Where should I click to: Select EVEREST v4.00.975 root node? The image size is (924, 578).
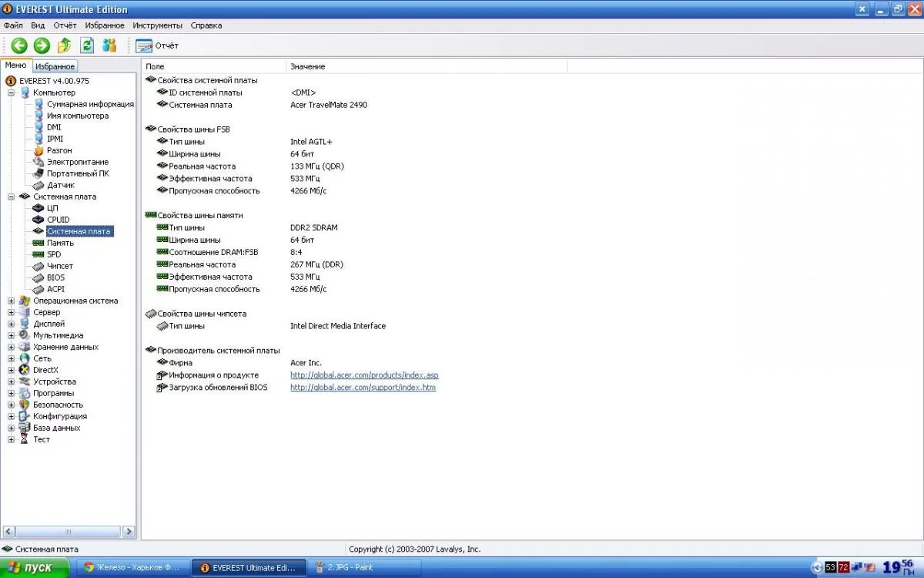click(x=54, y=81)
